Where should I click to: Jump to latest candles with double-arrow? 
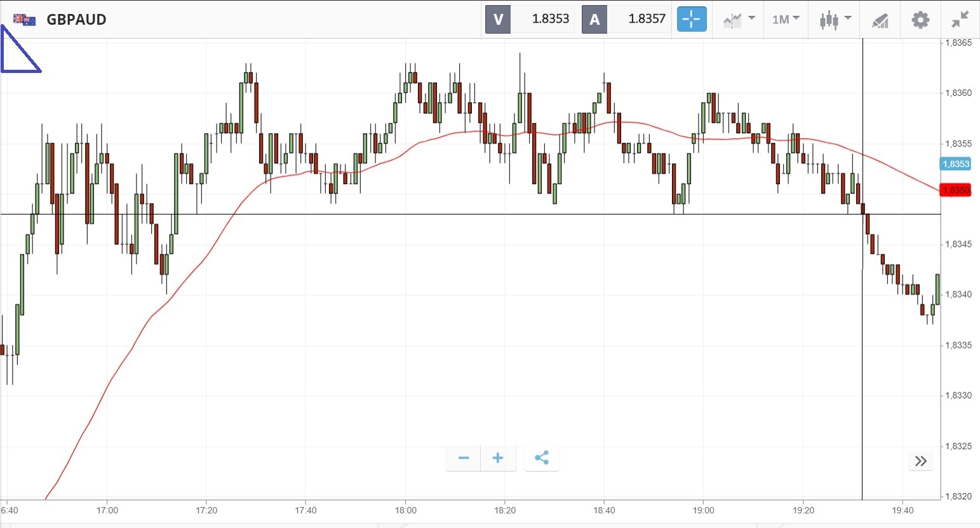point(921,461)
